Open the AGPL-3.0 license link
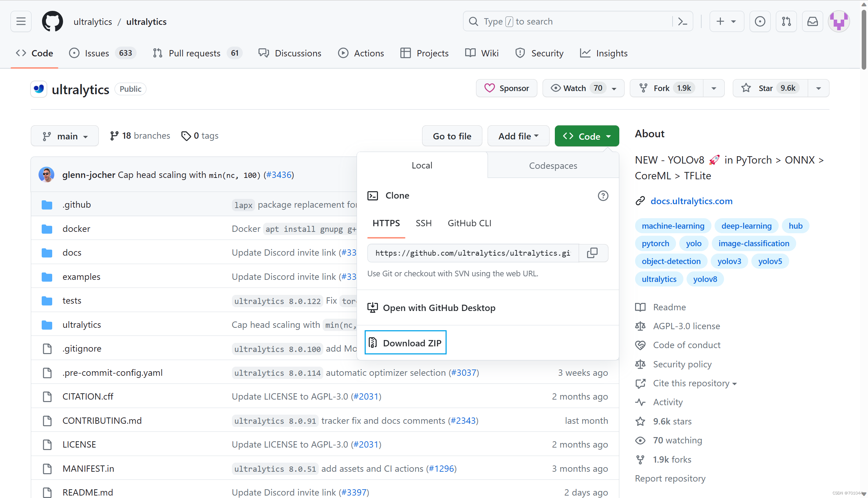 click(x=687, y=326)
